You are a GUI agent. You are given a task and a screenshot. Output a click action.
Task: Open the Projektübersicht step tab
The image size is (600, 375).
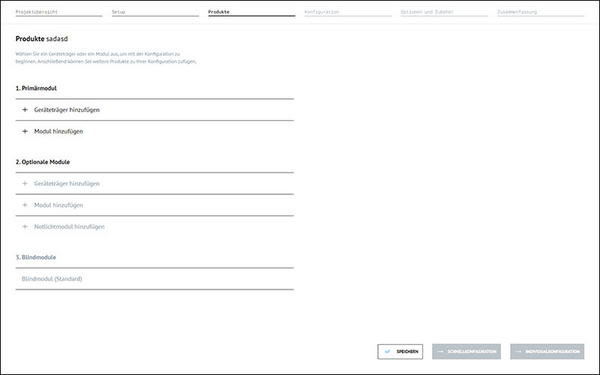click(59, 12)
